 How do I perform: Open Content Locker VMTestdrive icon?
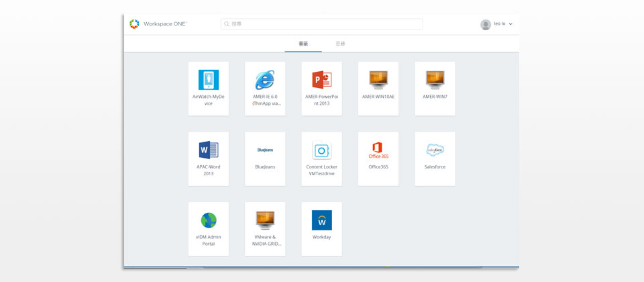click(x=321, y=150)
